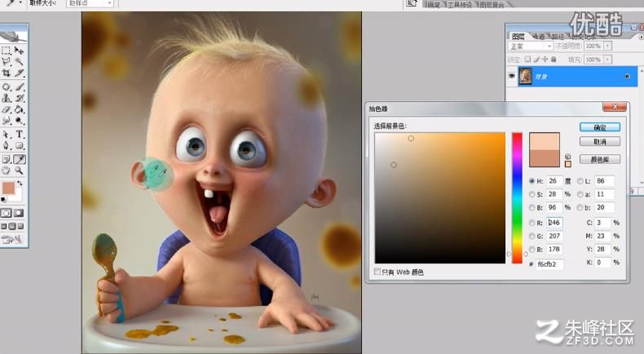
Task: Open the Layers panel flyout menu
Action: (x=642, y=37)
